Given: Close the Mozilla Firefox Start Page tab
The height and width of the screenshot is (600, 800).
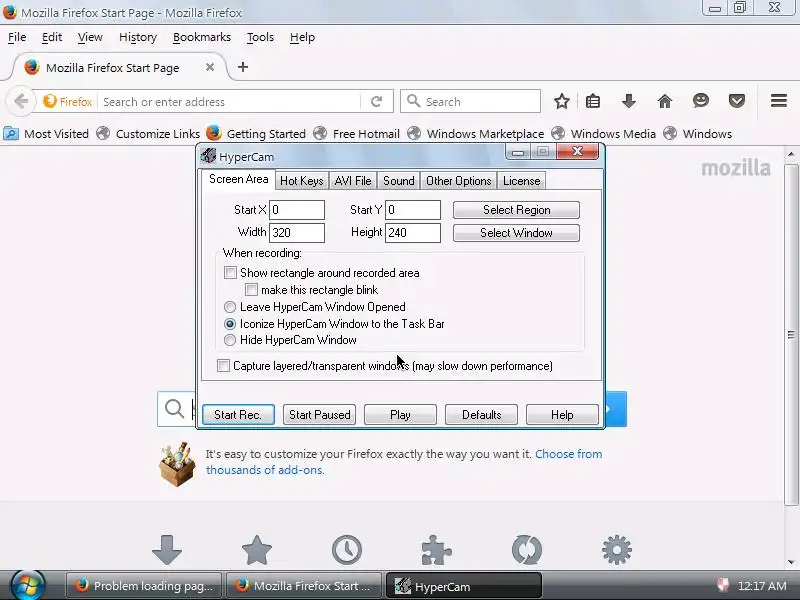Looking at the screenshot, I should (x=210, y=67).
